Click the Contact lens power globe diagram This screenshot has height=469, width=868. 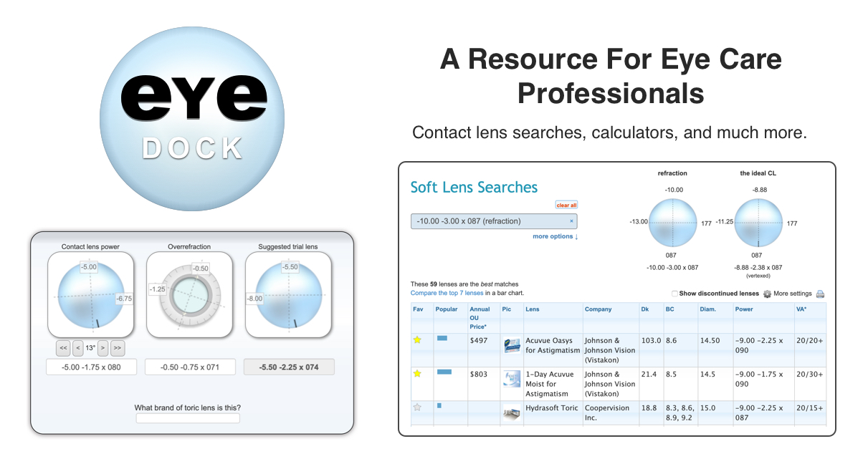point(90,294)
